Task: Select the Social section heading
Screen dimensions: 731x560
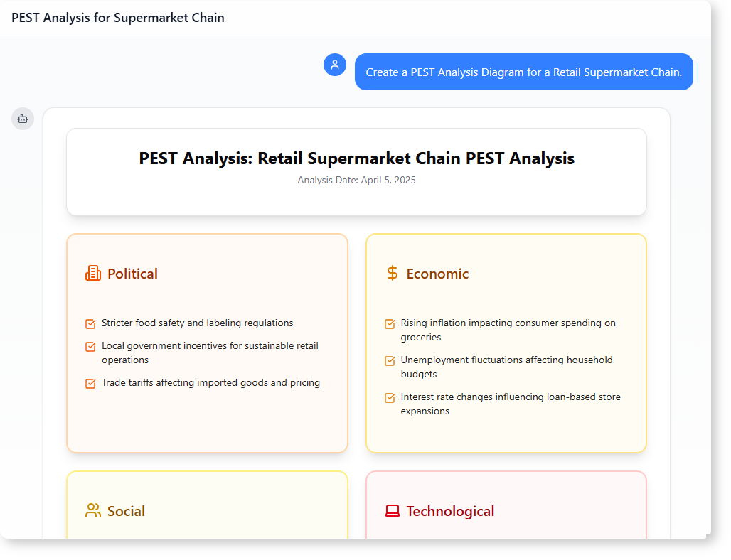Action: [x=126, y=511]
